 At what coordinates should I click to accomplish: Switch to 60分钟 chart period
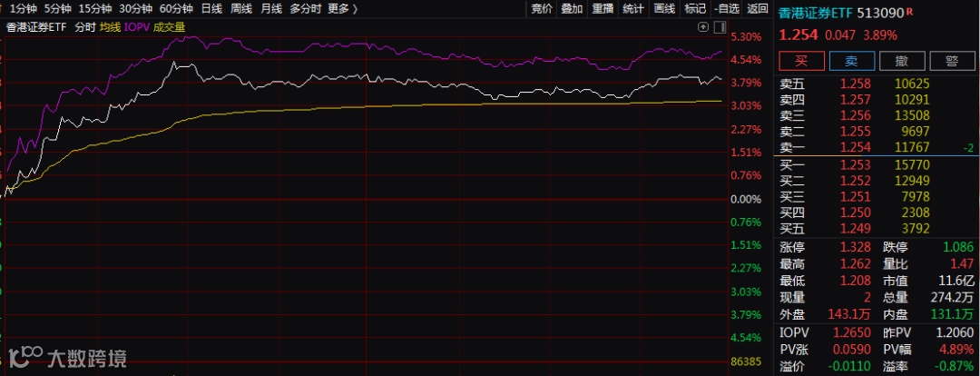coord(176,9)
